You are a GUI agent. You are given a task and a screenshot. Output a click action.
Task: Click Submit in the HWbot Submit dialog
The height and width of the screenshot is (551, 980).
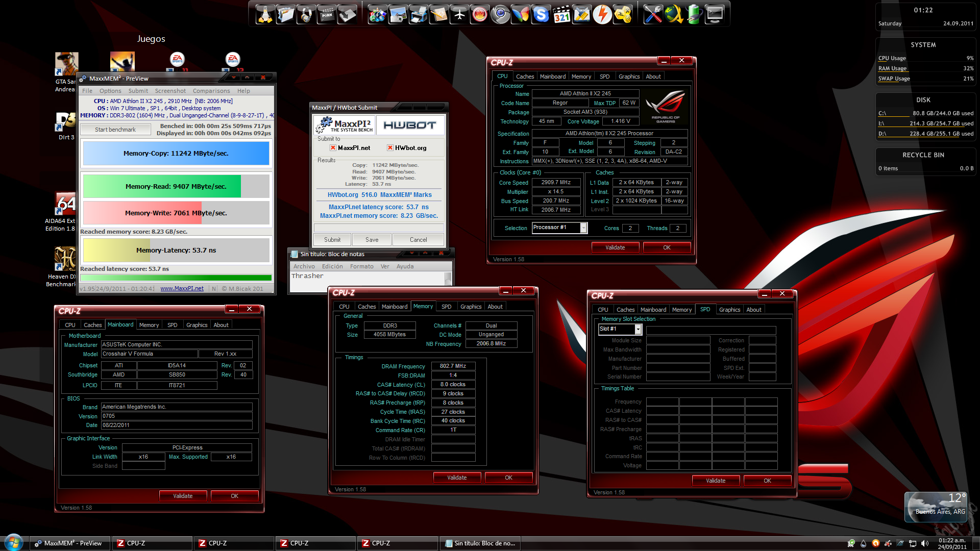coord(332,240)
